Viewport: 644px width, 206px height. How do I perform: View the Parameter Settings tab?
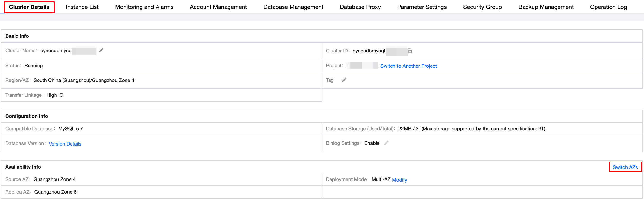point(422,7)
